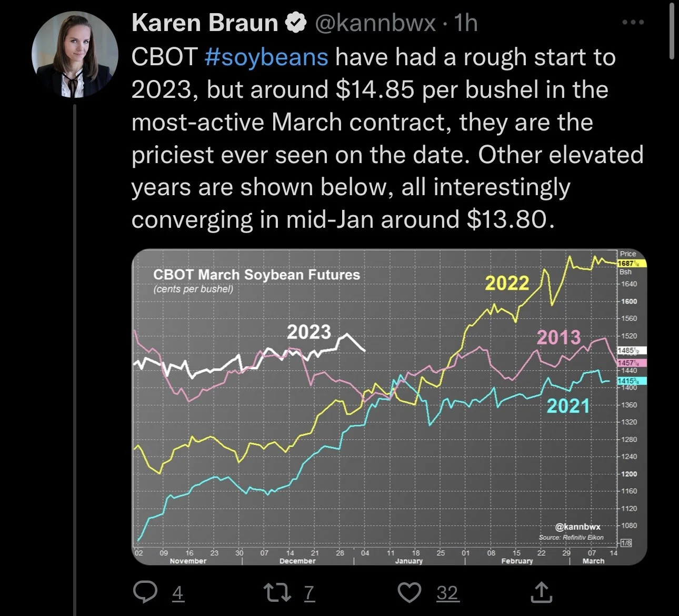Like the tweet with heart icon
The width and height of the screenshot is (679, 616).
[x=409, y=593]
